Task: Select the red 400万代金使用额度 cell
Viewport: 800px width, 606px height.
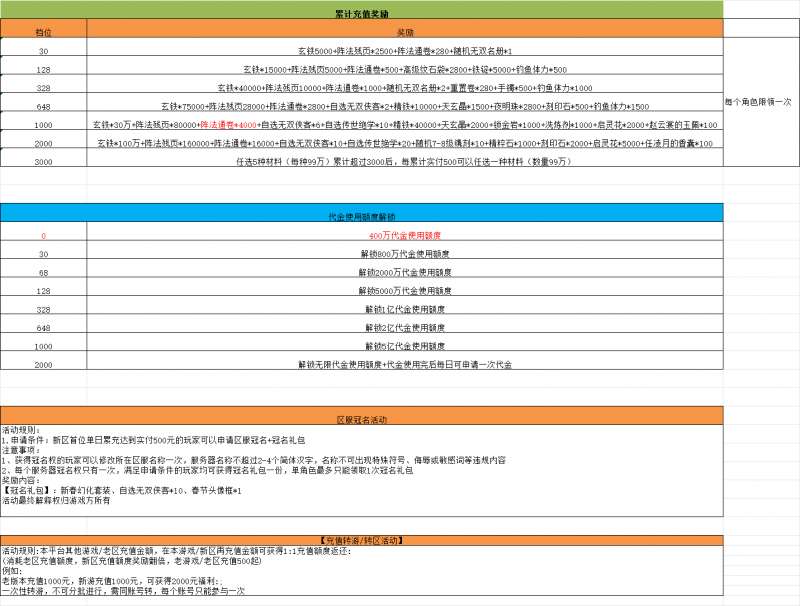Action: point(403,236)
